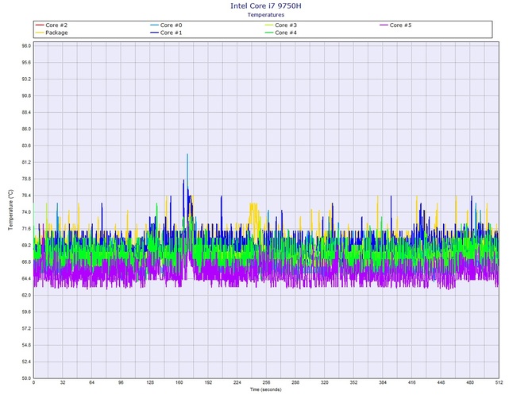This screenshot has height=399, width=532.
Task: Click the 512 x-axis tick label
Action: 499,382
